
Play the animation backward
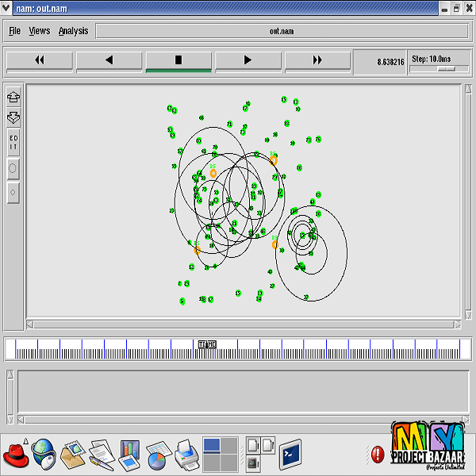pyautogui.click(x=109, y=60)
